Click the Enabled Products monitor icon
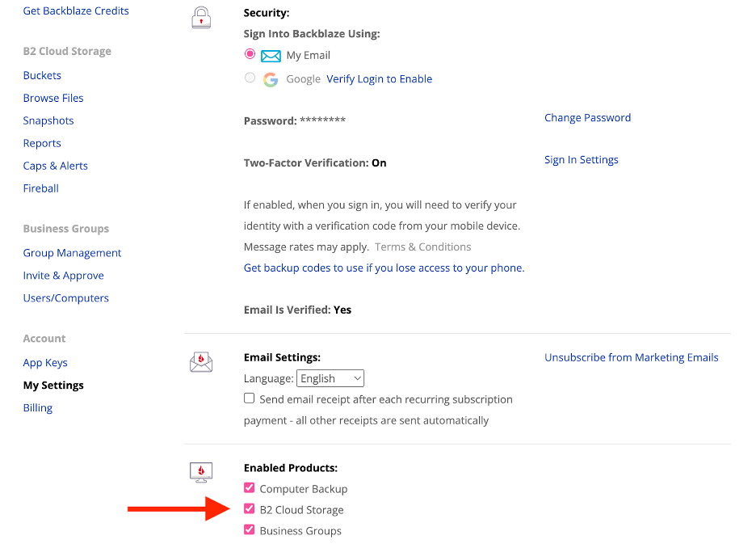The image size is (756, 548). [x=201, y=472]
